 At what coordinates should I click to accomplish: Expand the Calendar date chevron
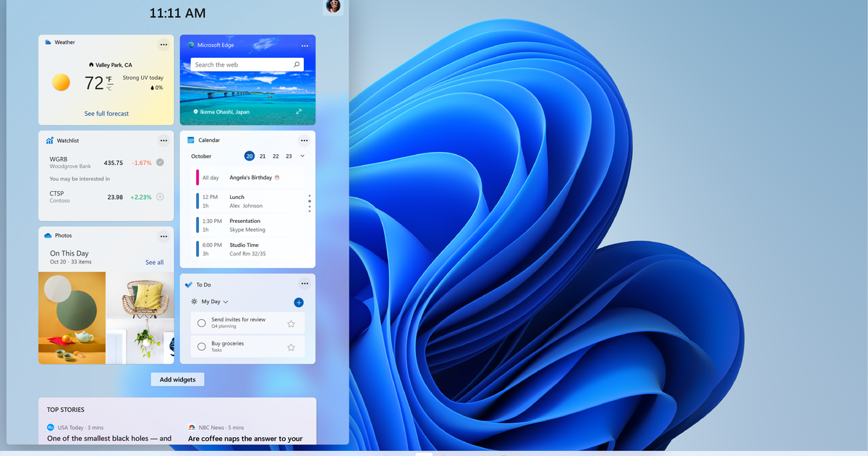[x=302, y=156]
